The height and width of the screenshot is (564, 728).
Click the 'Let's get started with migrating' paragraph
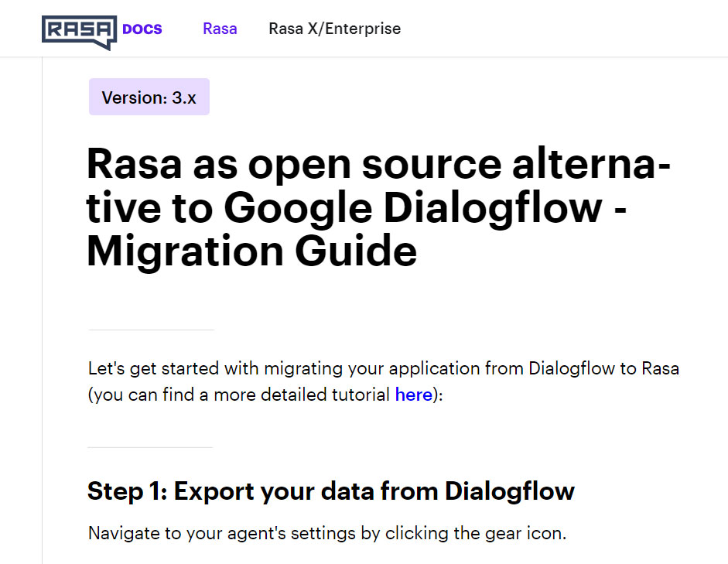pyautogui.click(x=384, y=381)
